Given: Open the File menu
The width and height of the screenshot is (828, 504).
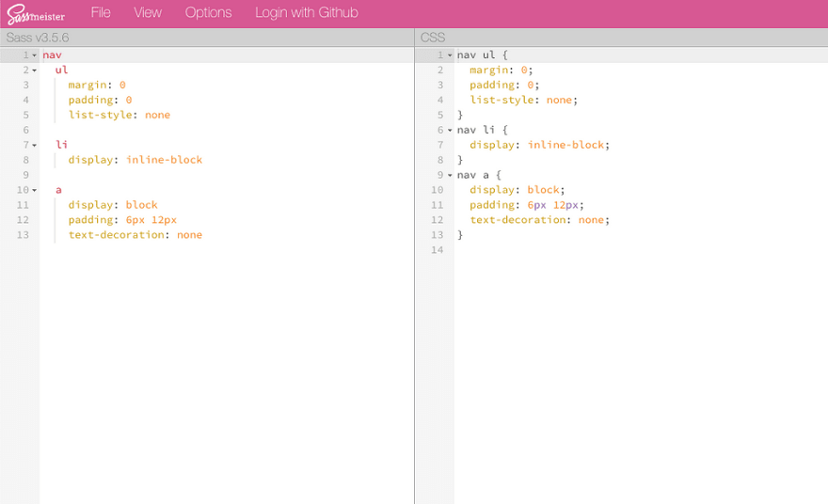Looking at the screenshot, I should 101,12.
